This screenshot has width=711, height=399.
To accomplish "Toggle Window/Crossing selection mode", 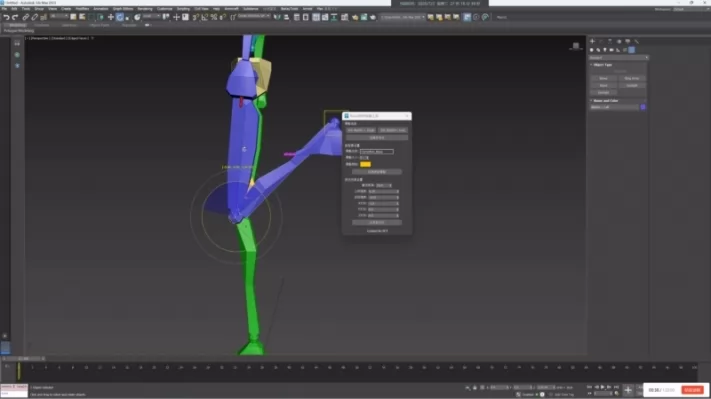I will click(x=101, y=17).
